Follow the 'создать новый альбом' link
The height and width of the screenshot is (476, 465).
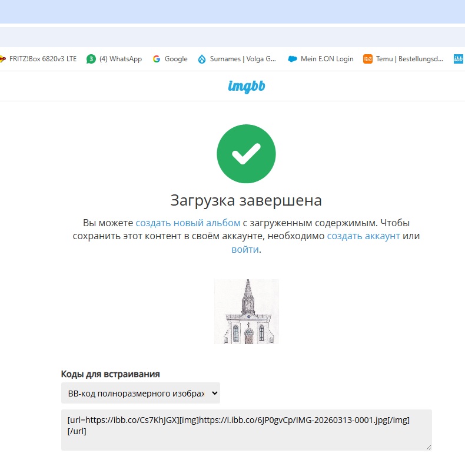(x=188, y=223)
